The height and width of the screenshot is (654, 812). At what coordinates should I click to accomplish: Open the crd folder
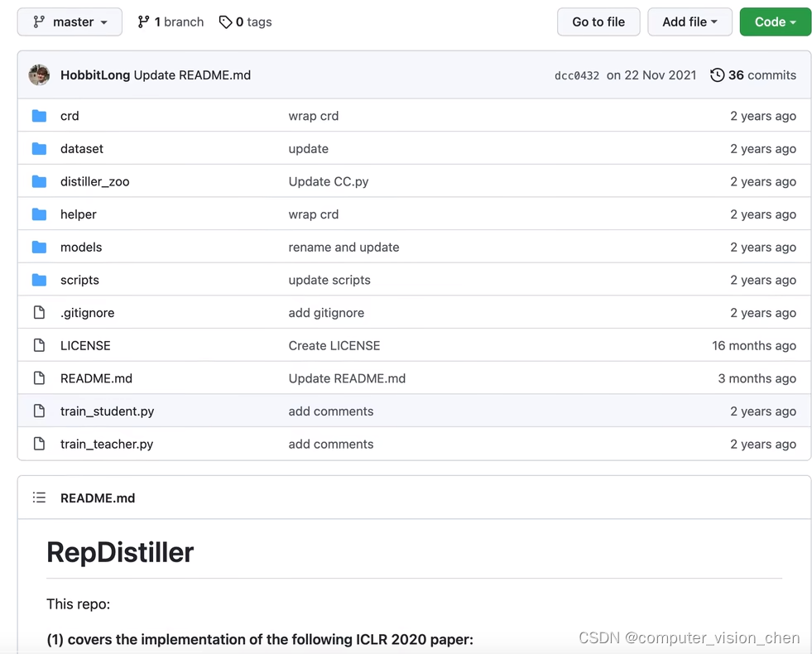pyautogui.click(x=70, y=116)
